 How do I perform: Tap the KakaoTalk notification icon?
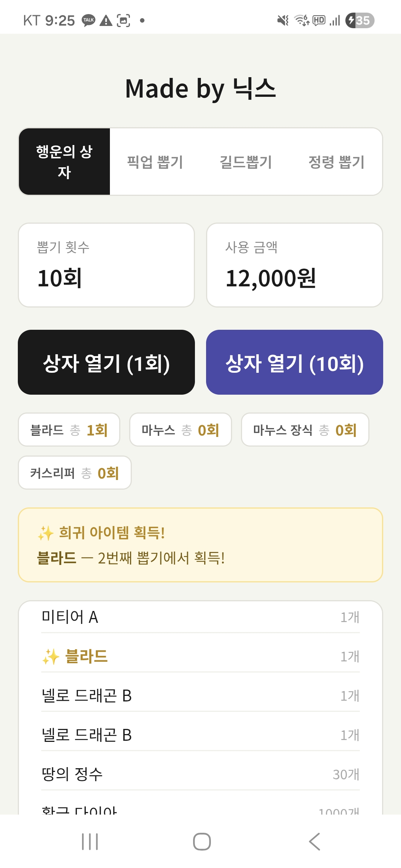[x=88, y=20]
